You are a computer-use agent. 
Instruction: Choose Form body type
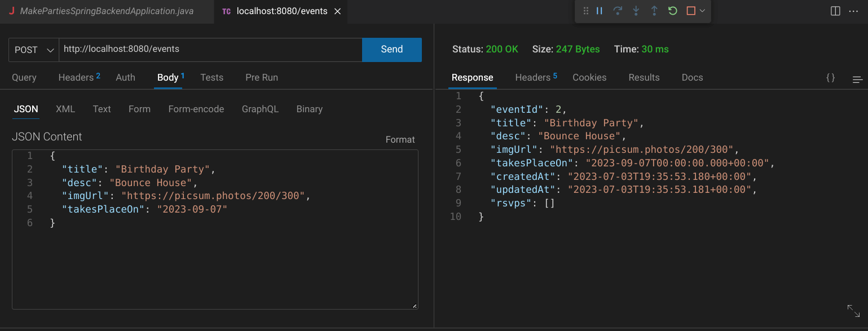[x=139, y=109]
